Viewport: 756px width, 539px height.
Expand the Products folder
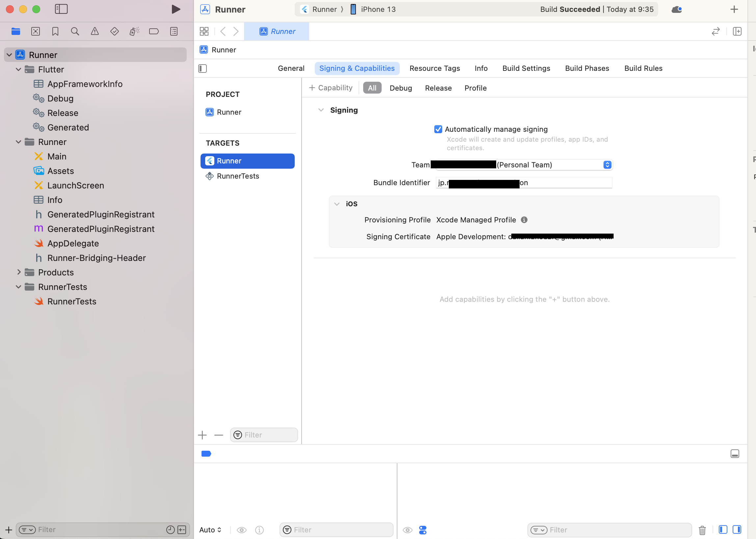(x=18, y=272)
